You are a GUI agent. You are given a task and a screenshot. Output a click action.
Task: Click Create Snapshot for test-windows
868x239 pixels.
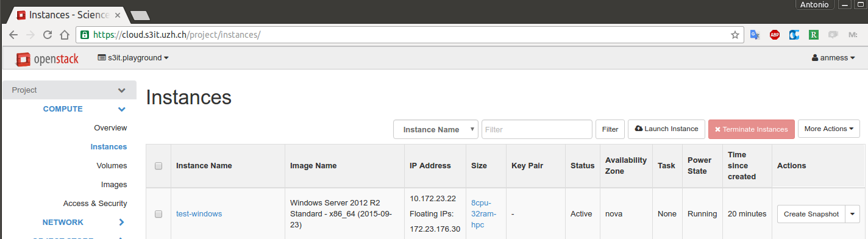[811, 214]
